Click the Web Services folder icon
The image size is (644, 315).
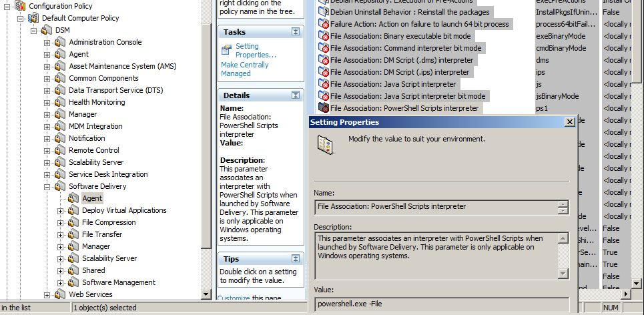click(60, 294)
